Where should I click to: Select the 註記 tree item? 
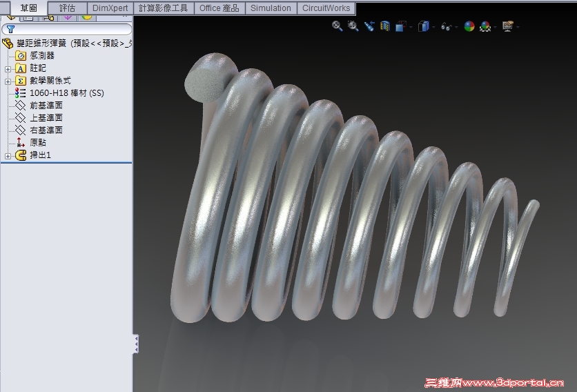coord(38,68)
